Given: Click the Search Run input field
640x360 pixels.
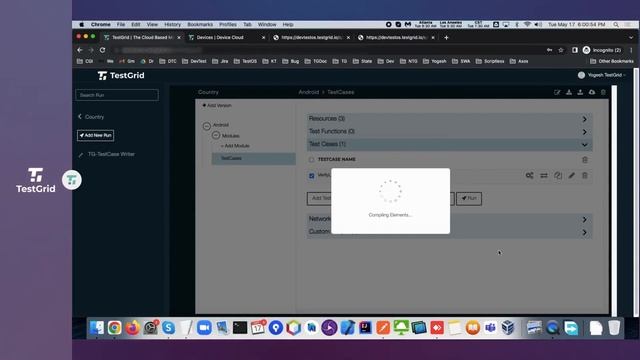Looking at the screenshot, I should [x=117, y=95].
